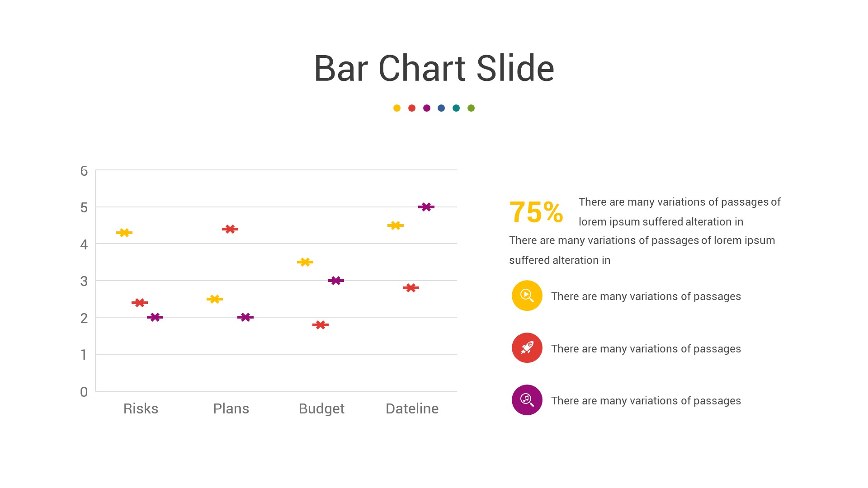Click the Risks axis label
This screenshot has height=488, width=868.
(141, 408)
